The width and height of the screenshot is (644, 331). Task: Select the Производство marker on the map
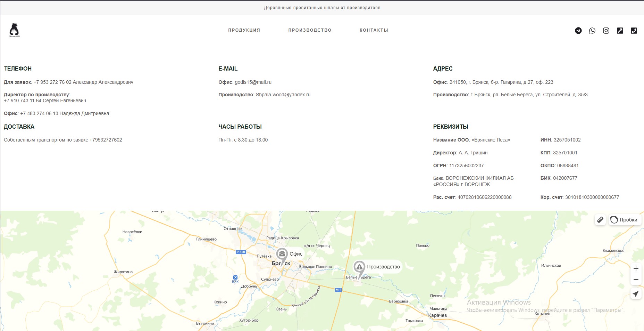pos(359,267)
